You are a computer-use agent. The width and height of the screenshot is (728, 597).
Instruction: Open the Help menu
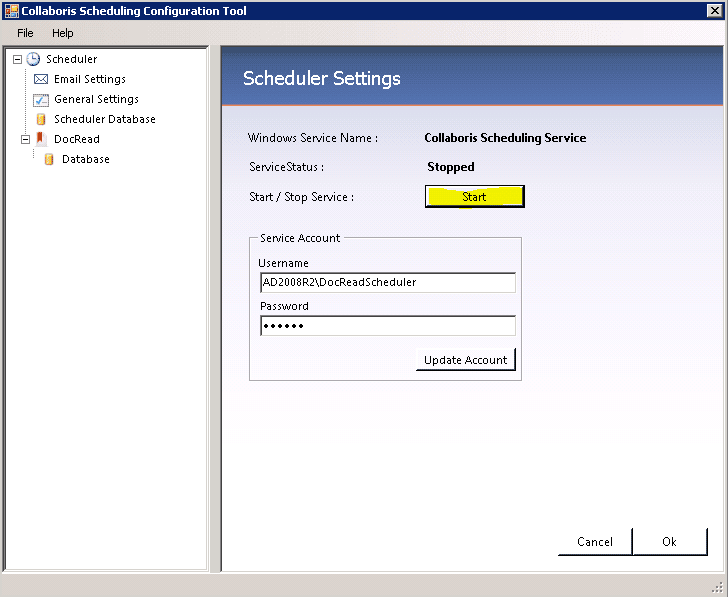[62, 33]
